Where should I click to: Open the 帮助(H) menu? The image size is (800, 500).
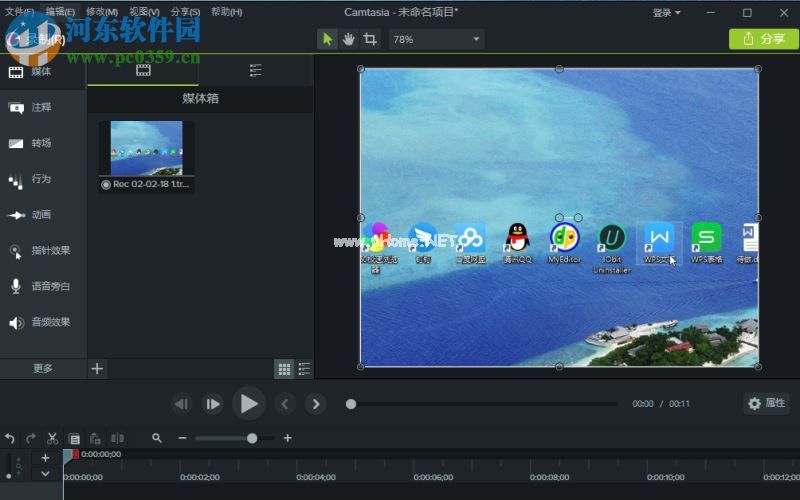(x=226, y=12)
